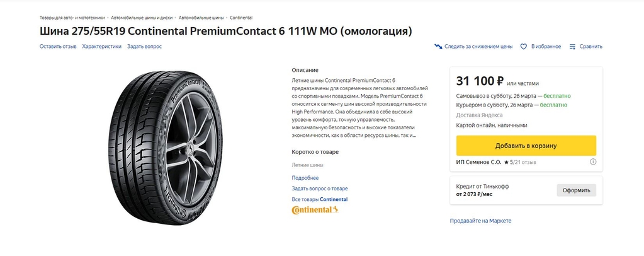Add the tire to cart
The image size is (644, 256).
pos(526,146)
